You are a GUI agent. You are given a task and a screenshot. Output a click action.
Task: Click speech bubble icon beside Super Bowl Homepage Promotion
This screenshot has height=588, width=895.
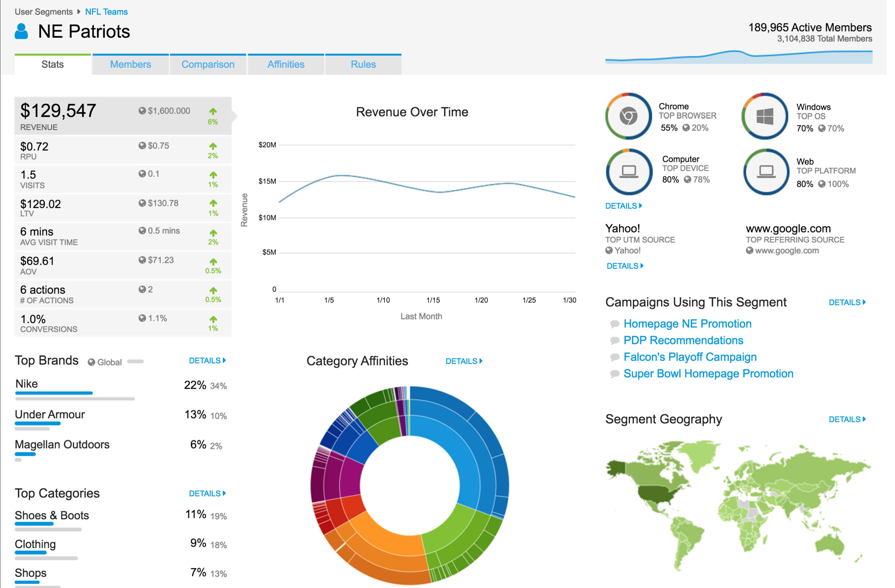(x=615, y=373)
